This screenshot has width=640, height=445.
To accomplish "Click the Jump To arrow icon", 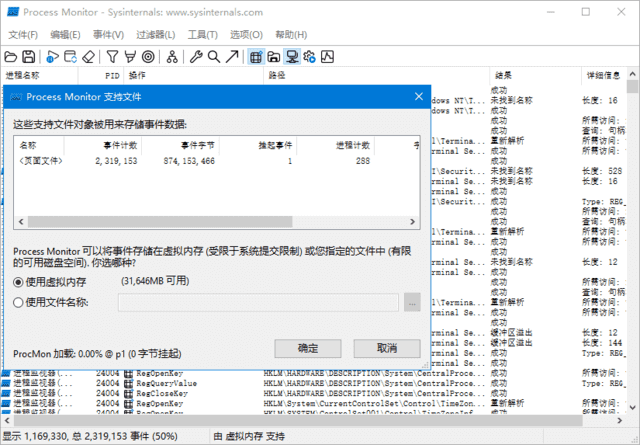I will coord(232,57).
